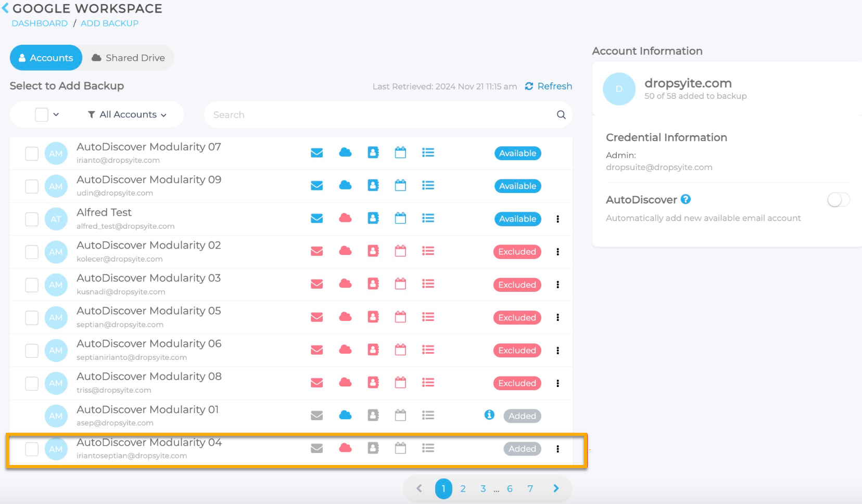Click the contacts icon for AutoDiscover Modularity 09
The width and height of the screenshot is (862, 504).
373,186
